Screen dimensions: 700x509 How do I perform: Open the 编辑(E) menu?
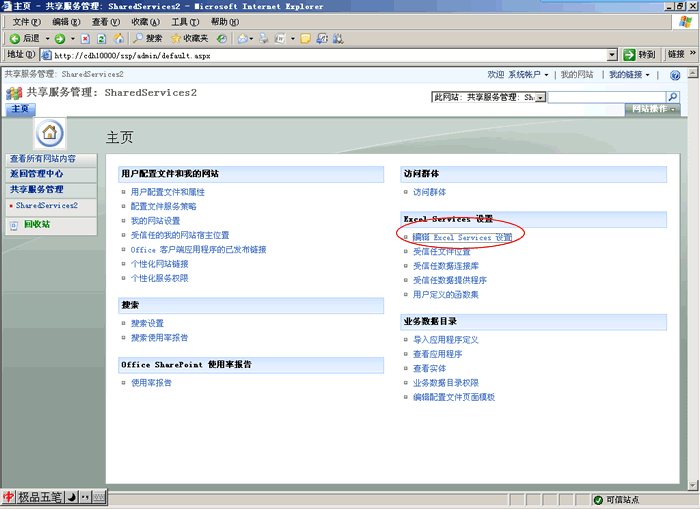click(66, 22)
